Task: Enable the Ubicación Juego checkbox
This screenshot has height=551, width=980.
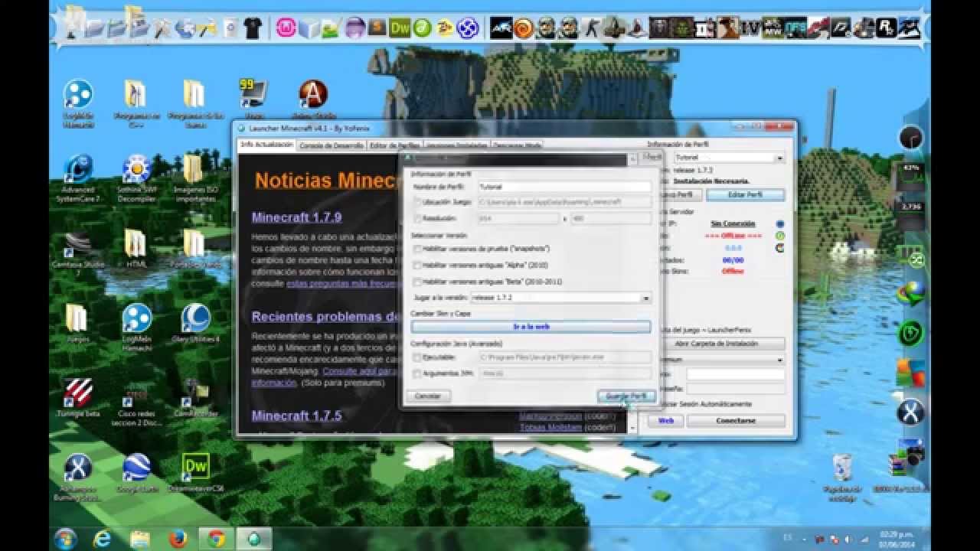Action: coord(417,202)
